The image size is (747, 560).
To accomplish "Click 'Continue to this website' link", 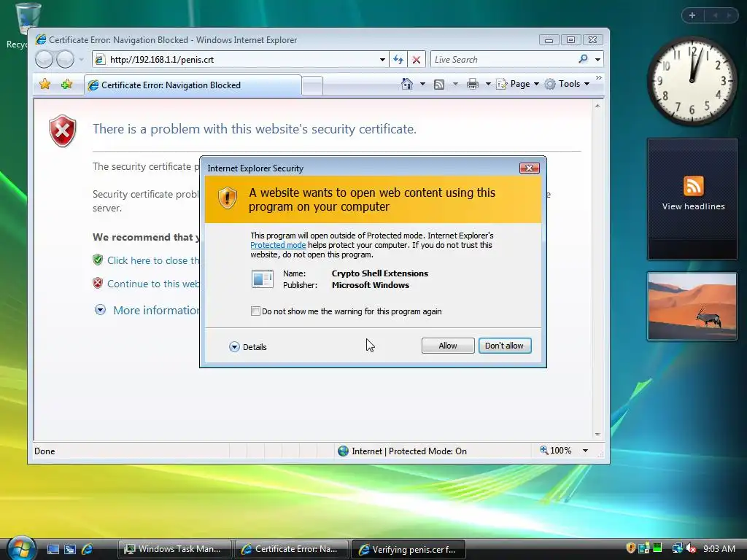I will (x=153, y=284).
